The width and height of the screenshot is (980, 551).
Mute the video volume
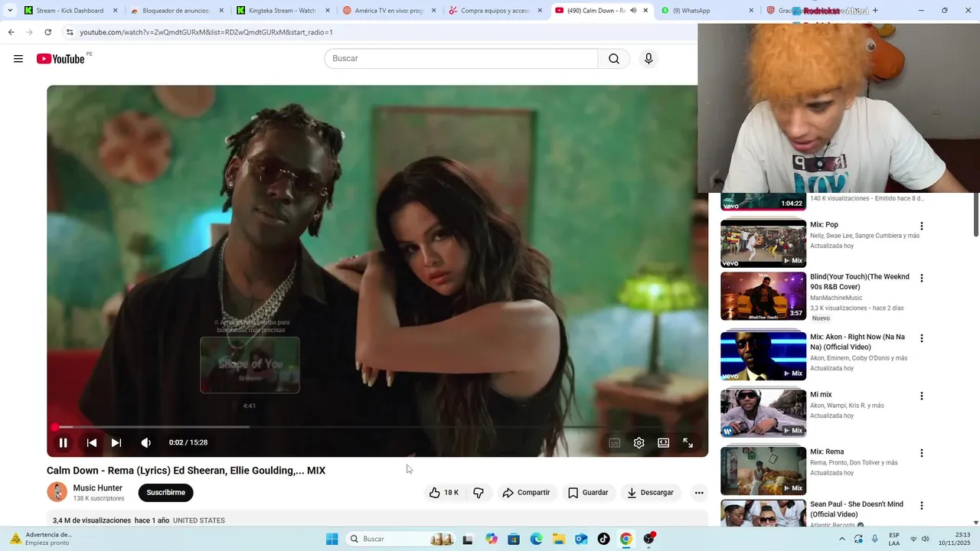pos(146,442)
